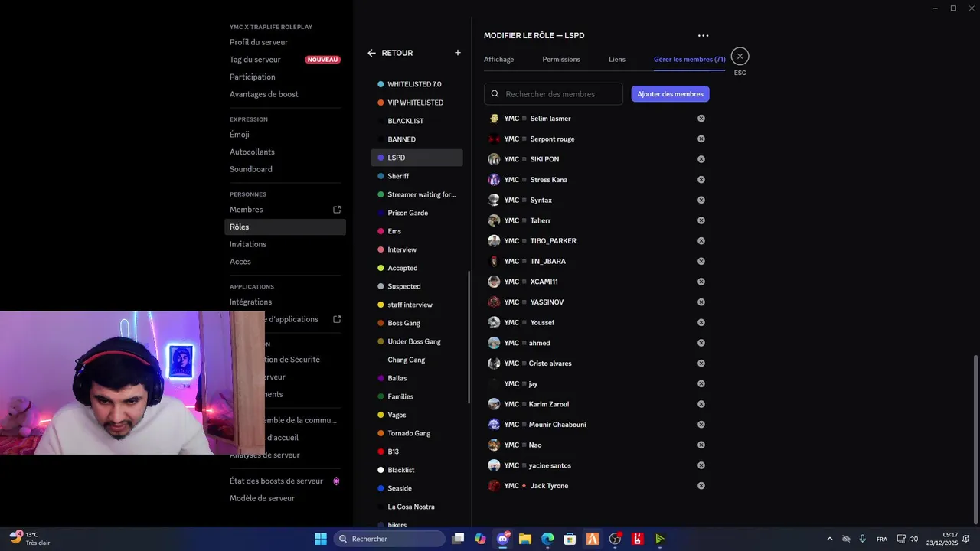Remove ahmed from the role
The image size is (980, 551).
[x=701, y=343]
